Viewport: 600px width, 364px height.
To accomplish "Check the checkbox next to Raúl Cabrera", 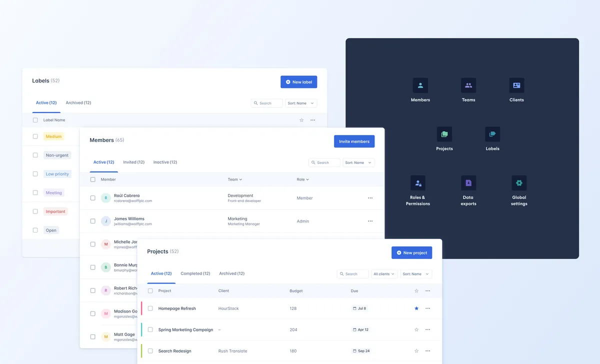I will click(x=92, y=197).
